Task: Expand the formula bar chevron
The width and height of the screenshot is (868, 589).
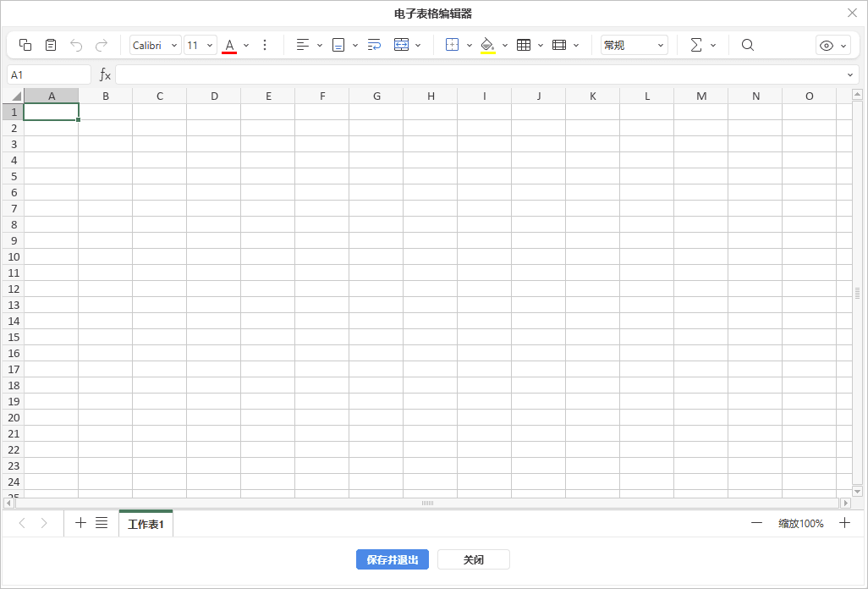Action: tap(850, 74)
